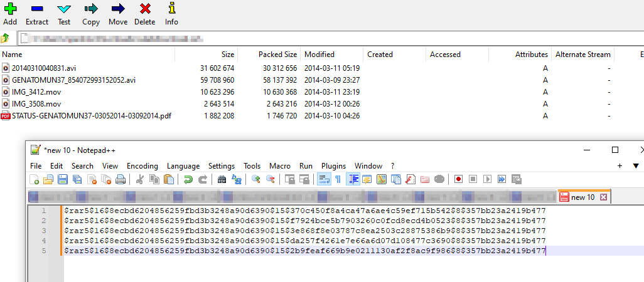Screen dimensions: 644x282
Task: Toggle the indent guide display
Action: 353,179
